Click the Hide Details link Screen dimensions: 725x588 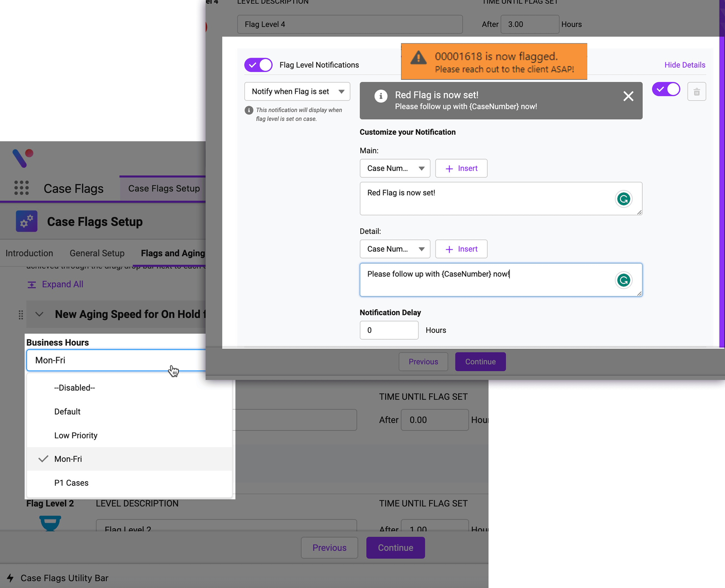point(685,65)
